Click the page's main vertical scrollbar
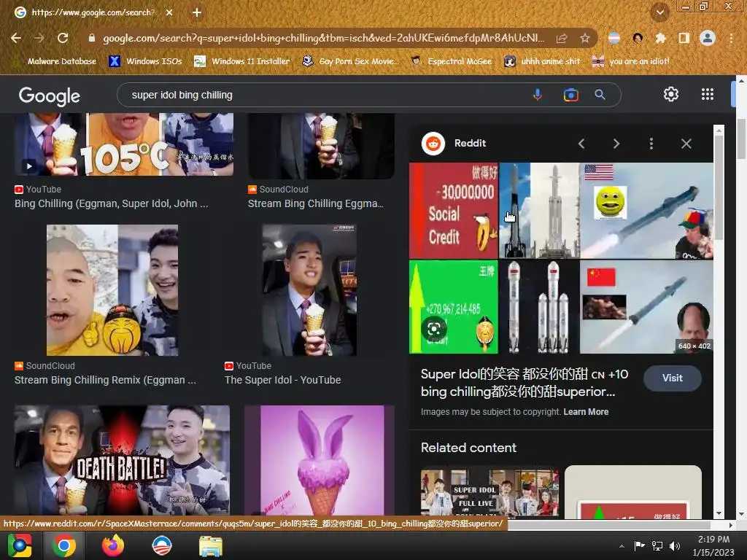The height and width of the screenshot is (560, 747). click(x=741, y=138)
